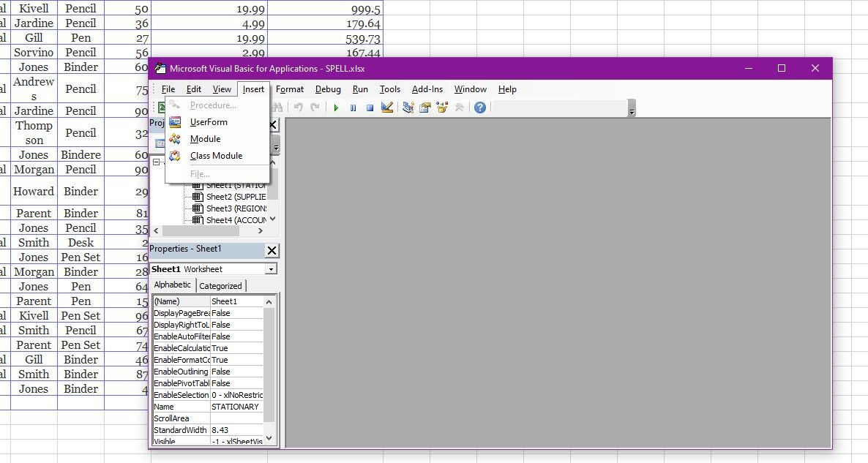Click the 999.5 cell in Excel sheet
This screenshot has height=463, width=868.
326,9
